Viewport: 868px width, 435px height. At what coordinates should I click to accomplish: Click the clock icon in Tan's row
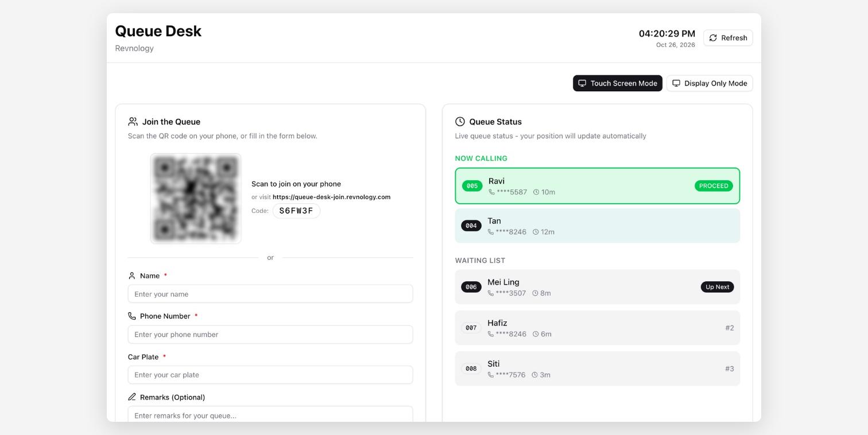536,232
